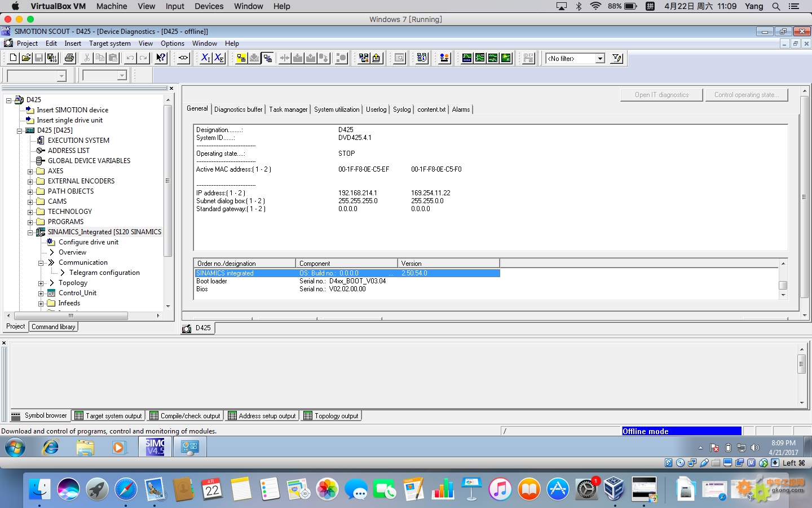Switch to the Alarms tab

pyautogui.click(x=461, y=110)
